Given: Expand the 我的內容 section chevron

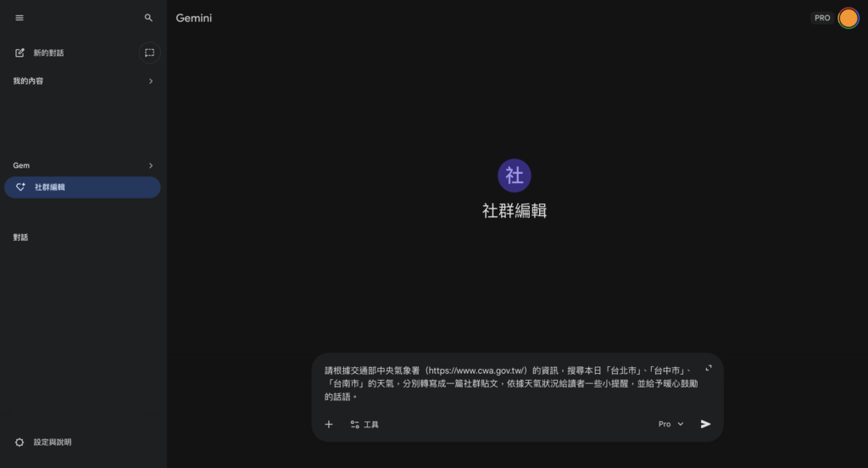Looking at the screenshot, I should pos(151,81).
